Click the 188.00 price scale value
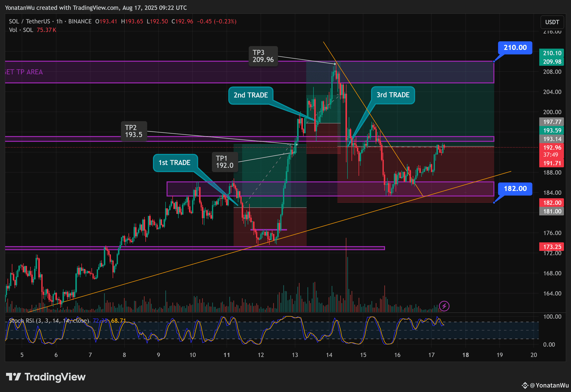 tap(552, 173)
